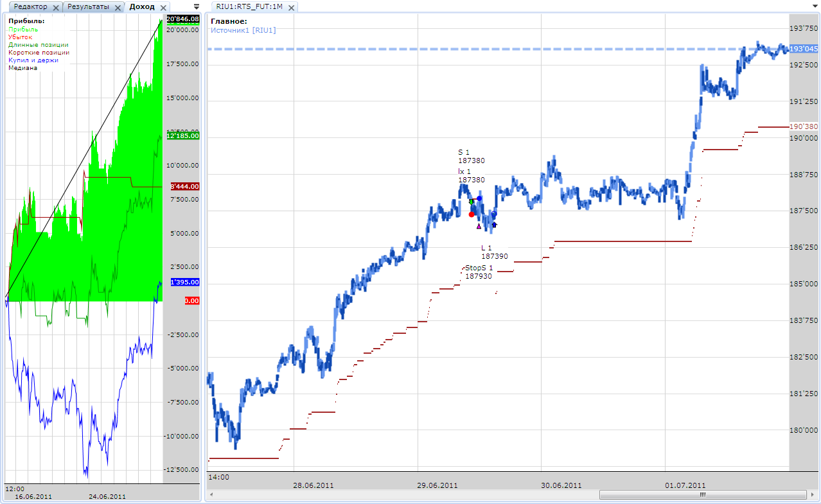Viewport: 821px width, 504px height.
Task: Click the magenta triangle trade marker
Action: (x=479, y=226)
